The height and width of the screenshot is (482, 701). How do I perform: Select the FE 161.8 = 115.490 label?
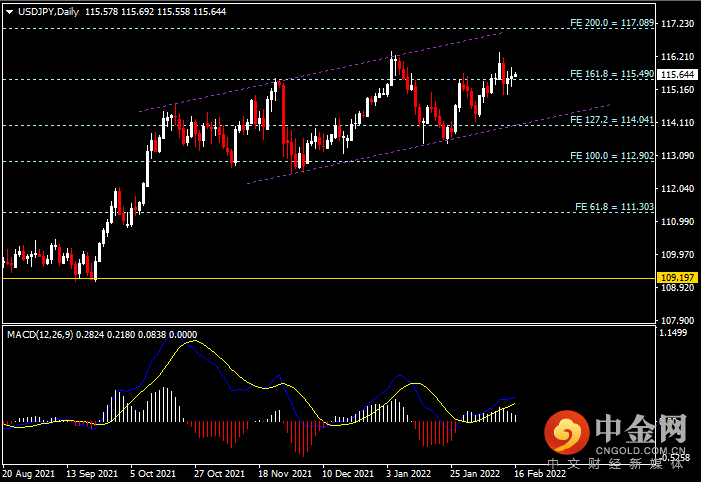[612, 74]
